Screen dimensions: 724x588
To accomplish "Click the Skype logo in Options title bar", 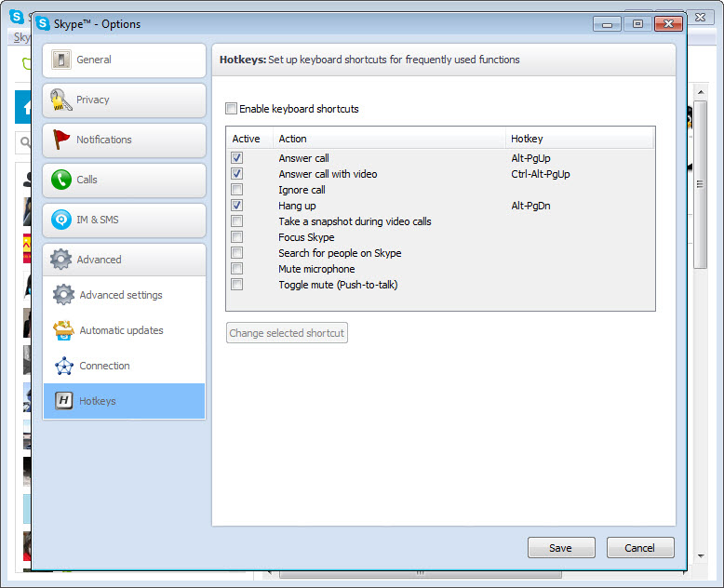I will pos(43,23).
